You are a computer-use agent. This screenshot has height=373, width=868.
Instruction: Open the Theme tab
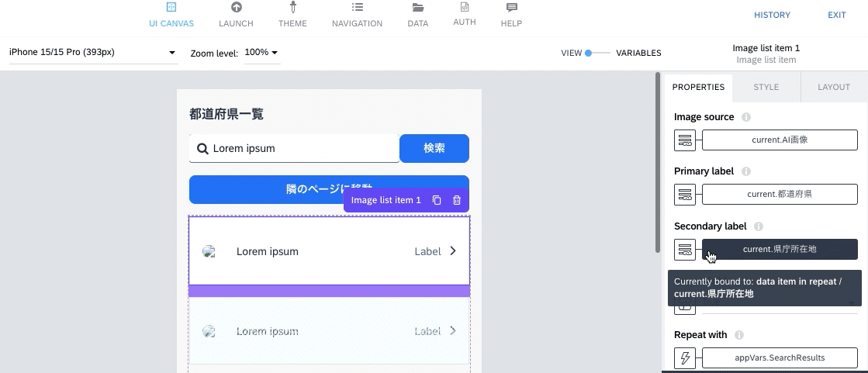click(292, 15)
